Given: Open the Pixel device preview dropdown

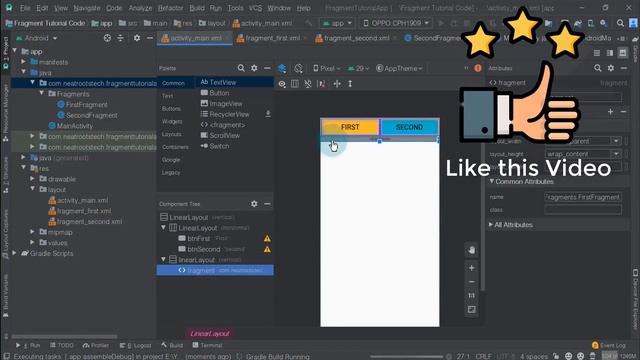Looking at the screenshot, I should (327, 68).
